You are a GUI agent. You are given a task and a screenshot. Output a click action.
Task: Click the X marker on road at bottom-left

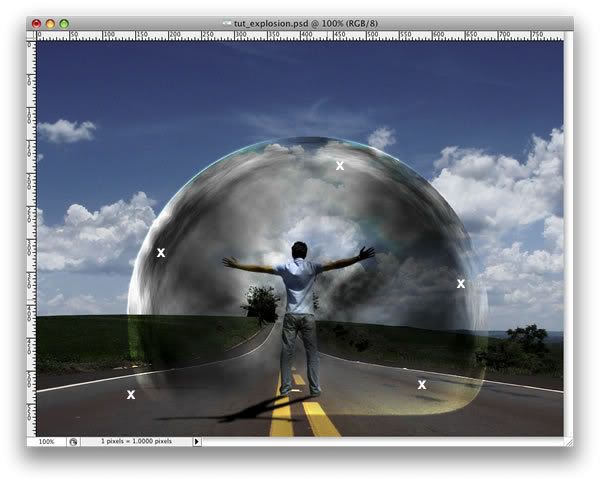click(x=131, y=395)
